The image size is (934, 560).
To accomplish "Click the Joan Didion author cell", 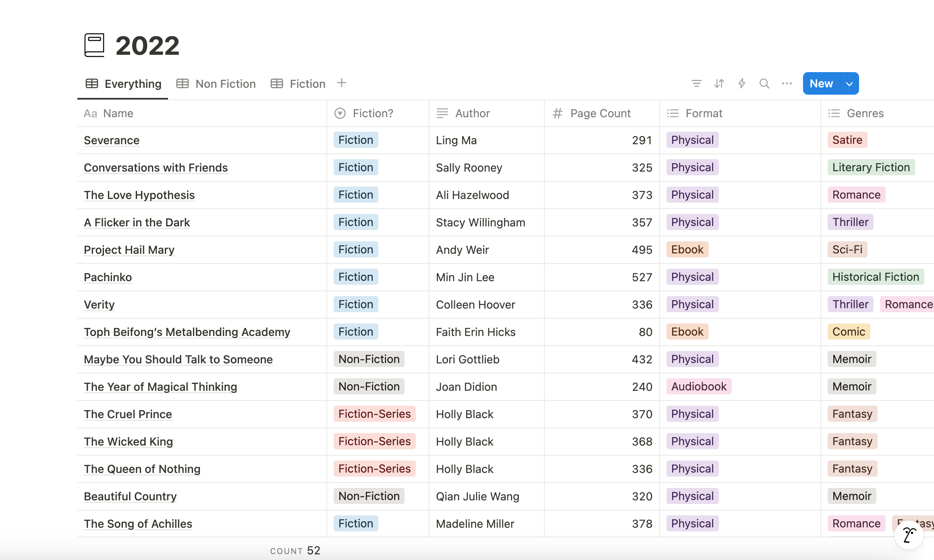I will [x=487, y=387].
